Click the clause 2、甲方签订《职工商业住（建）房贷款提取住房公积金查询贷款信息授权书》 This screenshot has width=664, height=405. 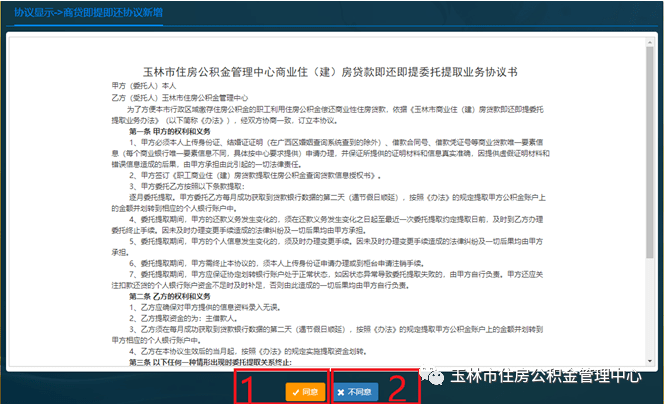(x=255, y=175)
